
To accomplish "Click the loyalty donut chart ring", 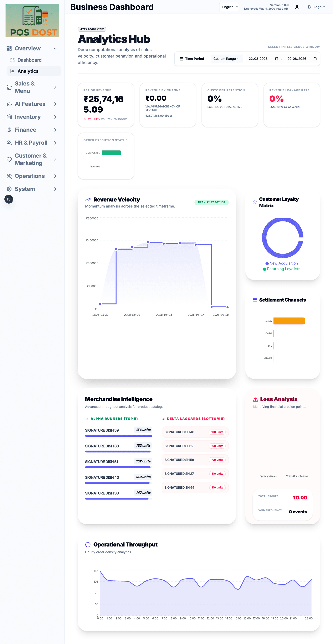I will coord(264,238).
